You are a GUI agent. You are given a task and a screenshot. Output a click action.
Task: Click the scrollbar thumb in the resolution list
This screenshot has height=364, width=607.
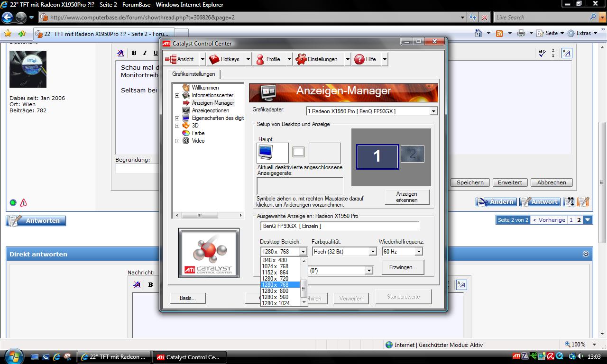click(304, 288)
